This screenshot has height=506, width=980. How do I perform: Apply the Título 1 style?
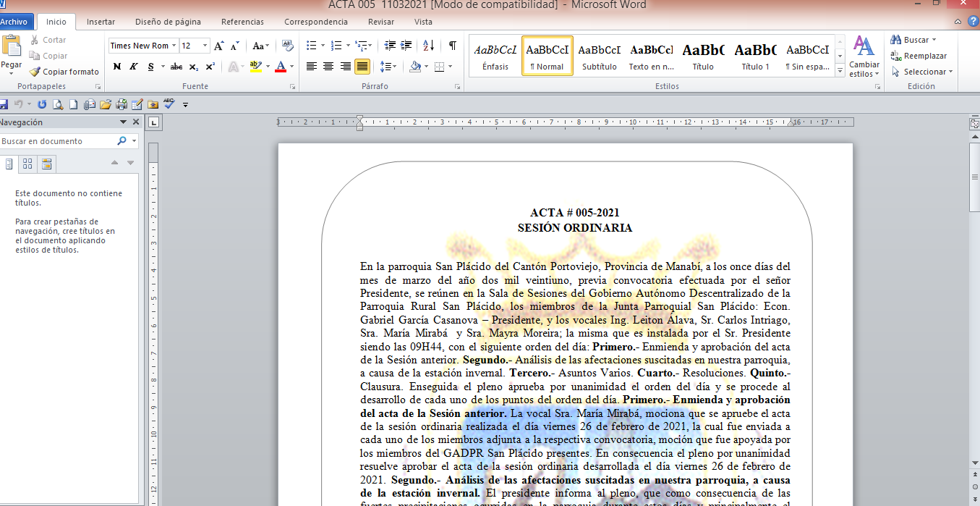755,56
